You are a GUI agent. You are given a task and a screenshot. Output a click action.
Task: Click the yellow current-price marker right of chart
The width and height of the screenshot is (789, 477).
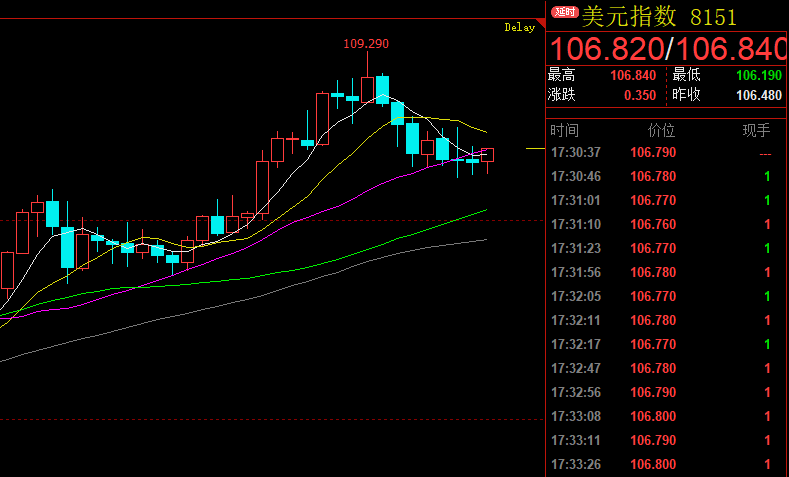point(535,149)
